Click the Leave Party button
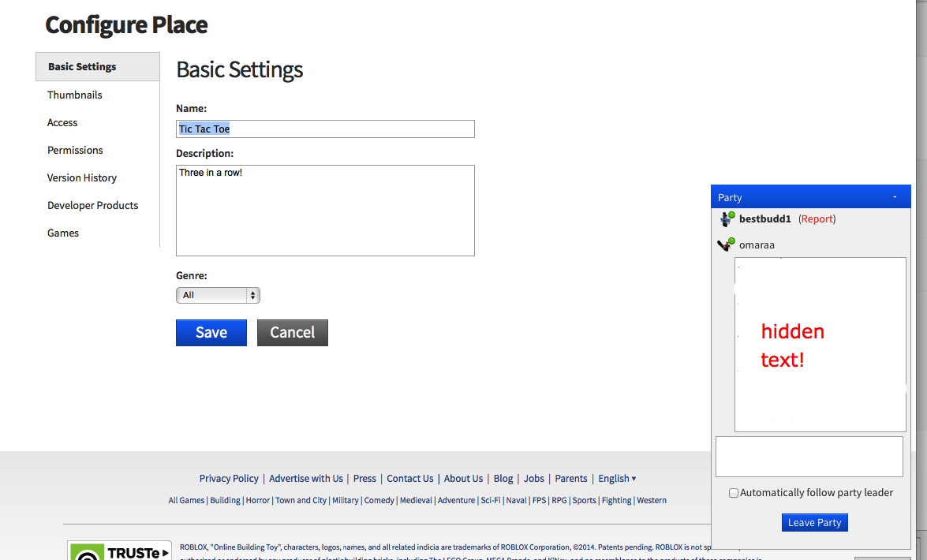The height and width of the screenshot is (560, 927). tap(814, 522)
